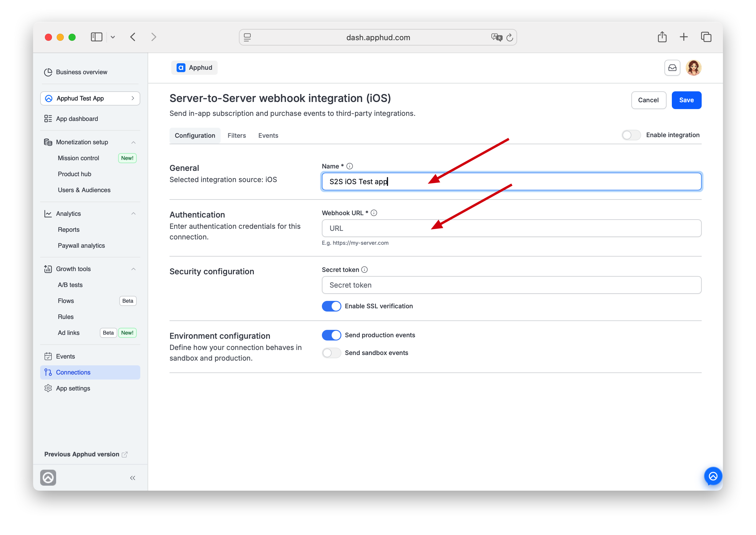Open the inbox notifications icon

click(672, 68)
